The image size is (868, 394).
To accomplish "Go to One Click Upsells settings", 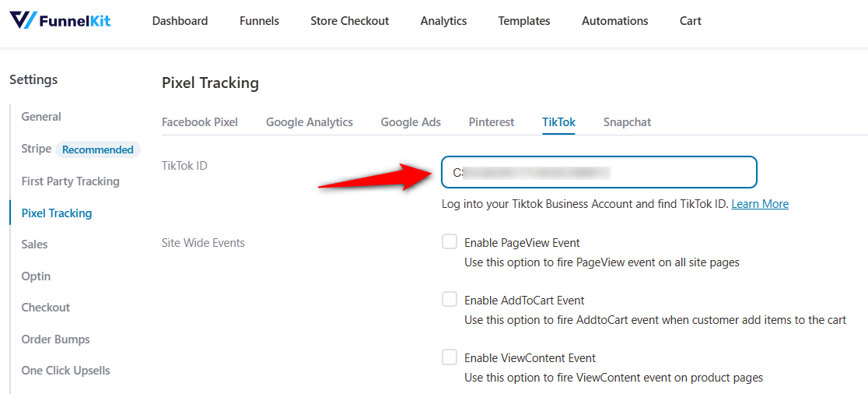I will [66, 371].
